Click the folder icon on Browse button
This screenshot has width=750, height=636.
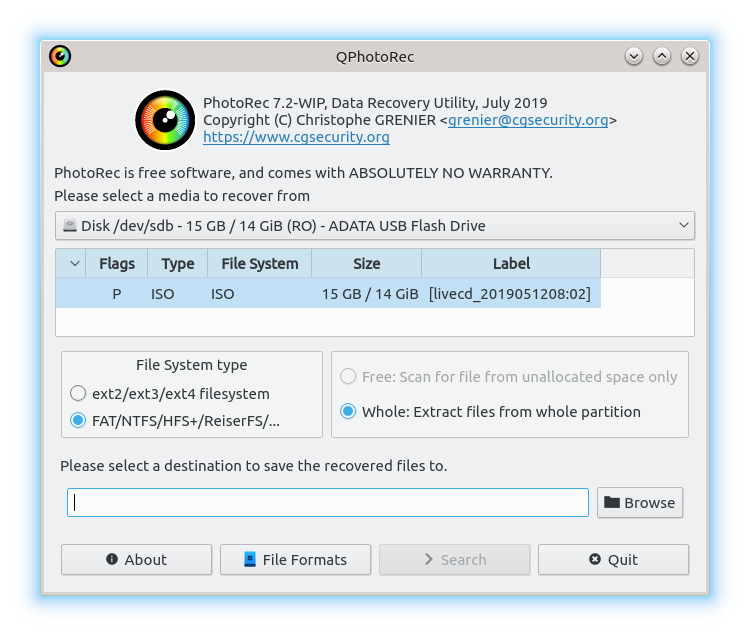tap(612, 502)
